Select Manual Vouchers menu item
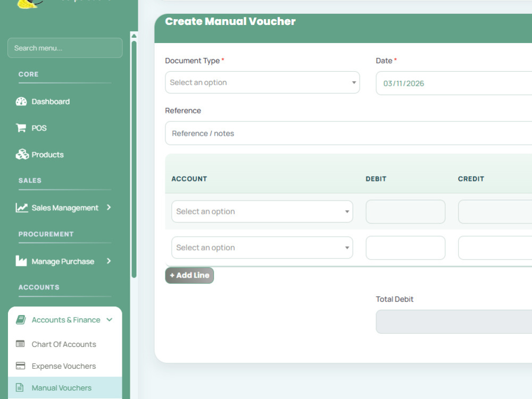 point(65,387)
